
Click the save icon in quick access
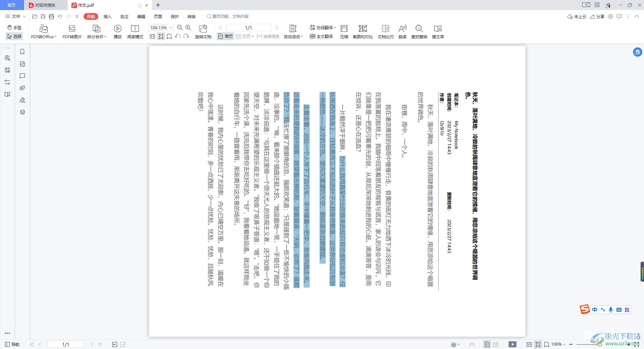43,16
